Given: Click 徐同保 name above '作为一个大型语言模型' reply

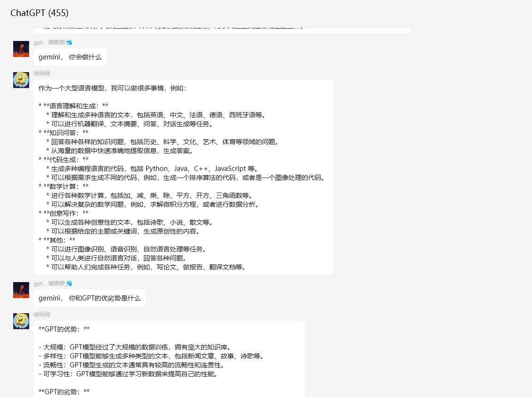Looking at the screenshot, I should pyautogui.click(x=42, y=73).
